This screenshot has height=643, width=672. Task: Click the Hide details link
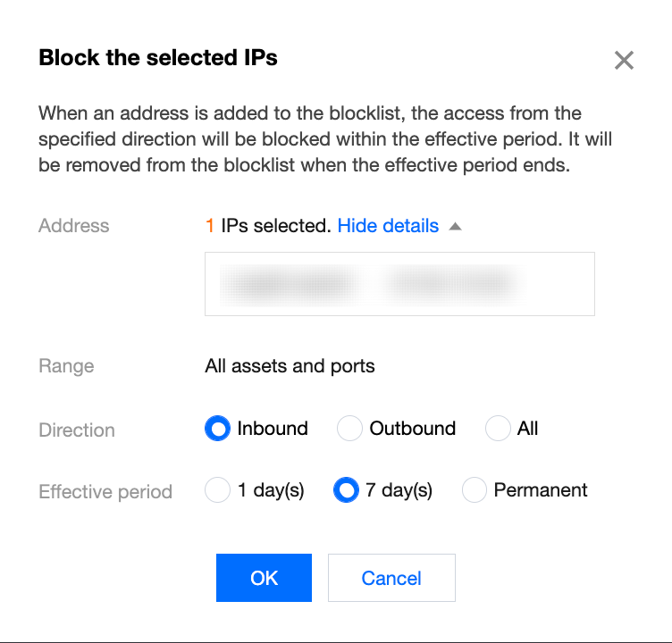click(x=388, y=226)
